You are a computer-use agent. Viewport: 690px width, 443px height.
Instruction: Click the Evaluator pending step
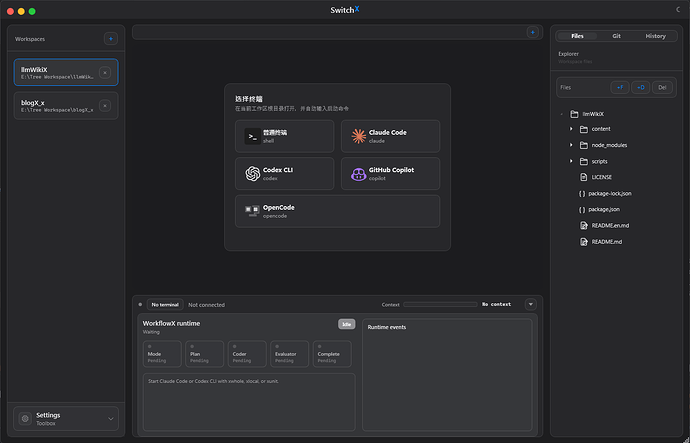[x=290, y=354]
